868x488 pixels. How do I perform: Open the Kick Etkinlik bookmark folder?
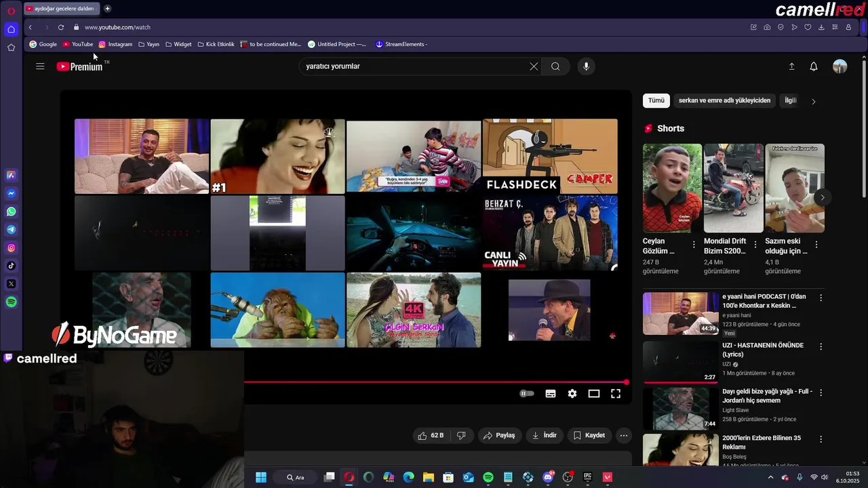(216, 44)
